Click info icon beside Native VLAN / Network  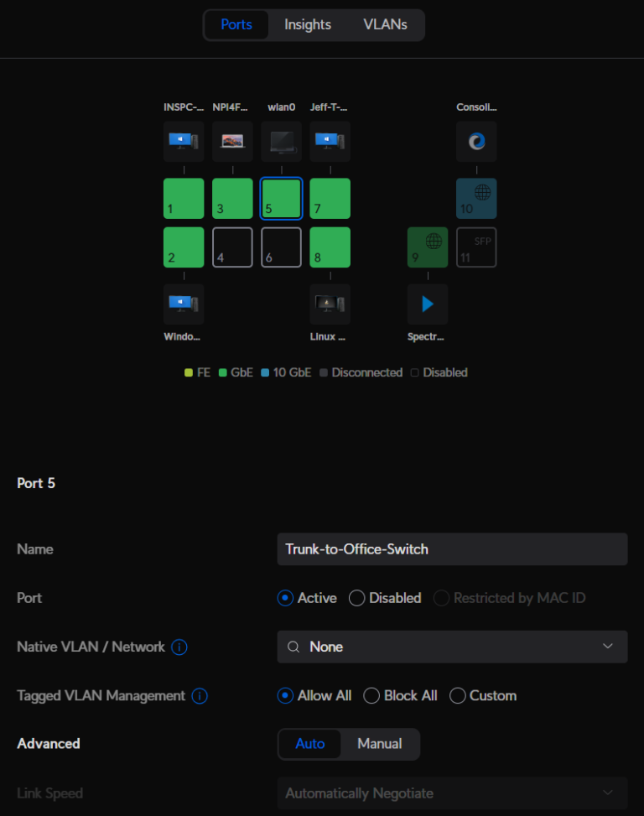click(x=179, y=647)
